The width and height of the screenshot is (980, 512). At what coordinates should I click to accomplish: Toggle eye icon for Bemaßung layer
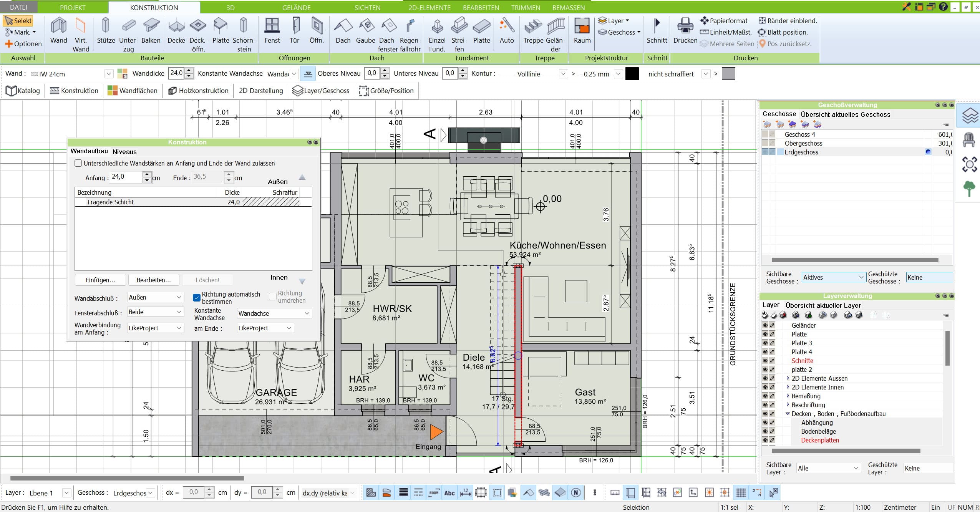click(765, 396)
